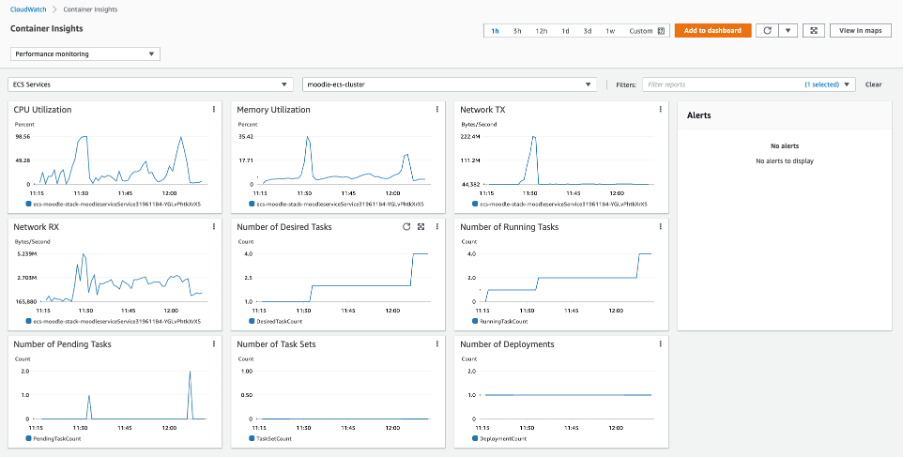Open refresh interval dropdown arrow
The image size is (904, 458).
(x=789, y=31)
